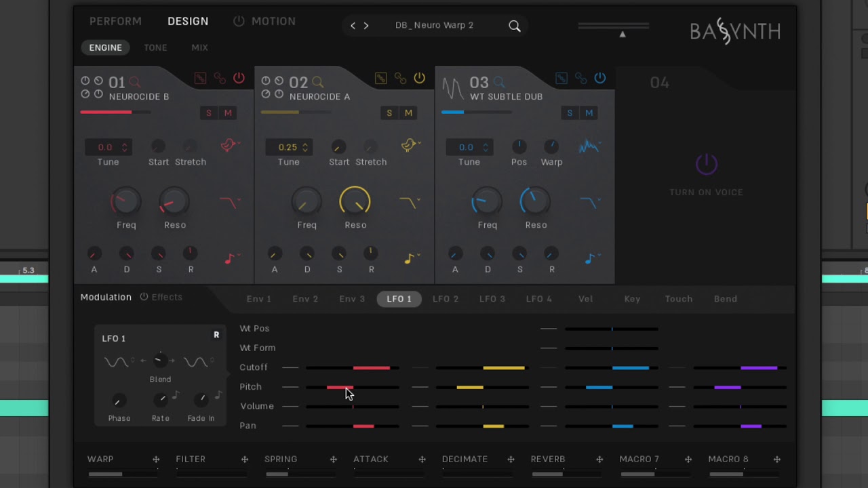Power off voice 03 WT Subtle Dub
The width and height of the screenshot is (868, 488).
[600, 78]
